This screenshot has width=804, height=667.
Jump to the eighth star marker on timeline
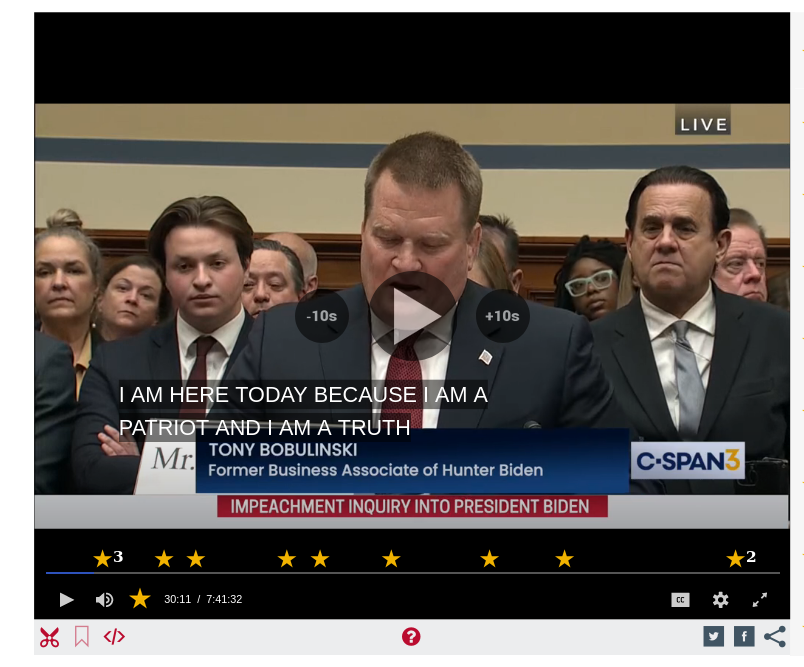tap(565, 559)
